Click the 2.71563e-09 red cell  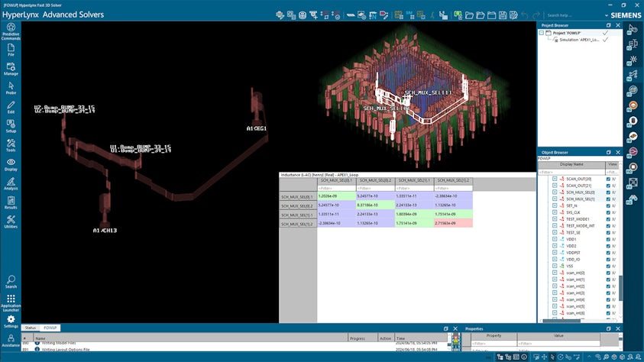pos(453,223)
